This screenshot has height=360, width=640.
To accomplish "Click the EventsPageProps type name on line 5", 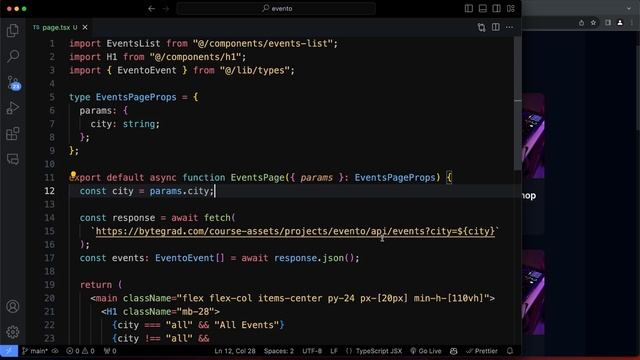I will (136, 97).
